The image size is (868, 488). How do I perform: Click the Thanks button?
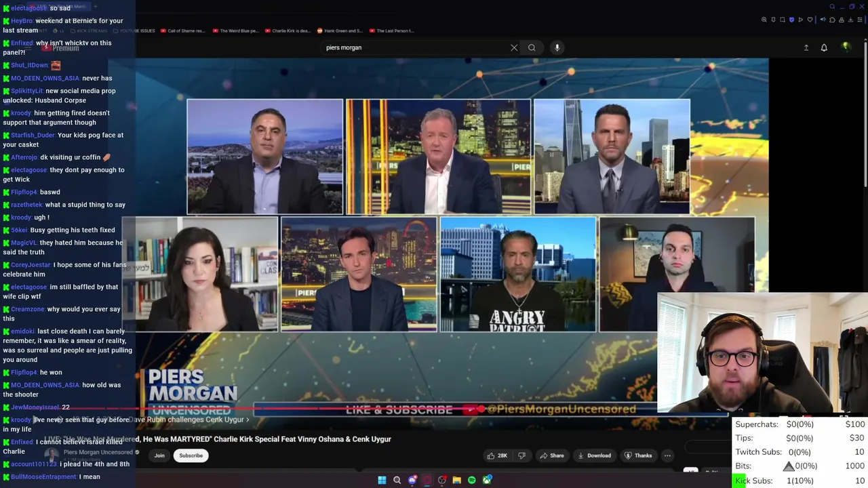point(637,455)
